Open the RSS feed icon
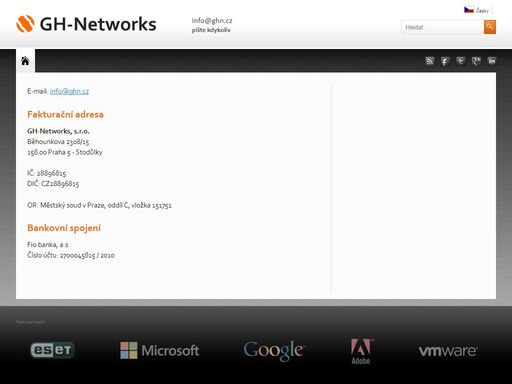 click(429, 61)
